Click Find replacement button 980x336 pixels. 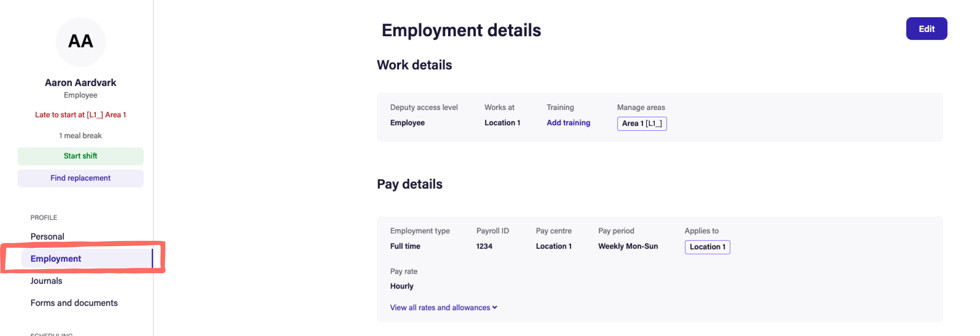80,178
